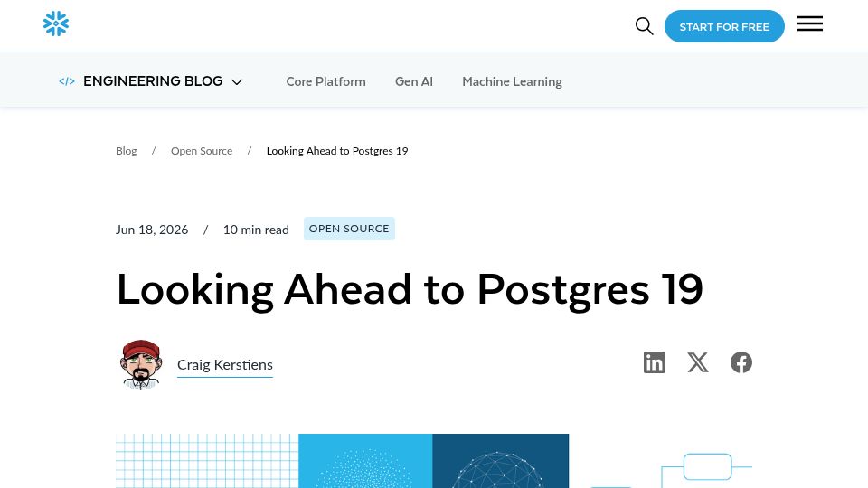Share the article on X
Viewport: 868px width, 488px height.
click(697, 362)
